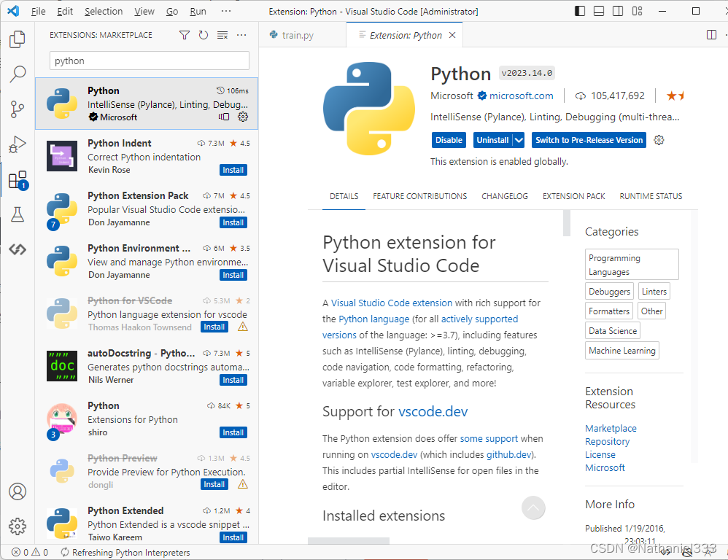Open the Testing flask view
728x560 pixels.
[18, 214]
